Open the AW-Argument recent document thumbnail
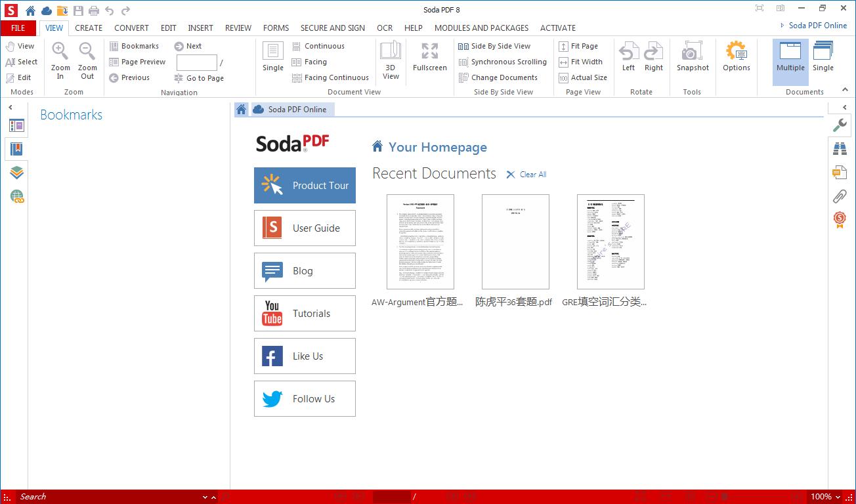 [420, 241]
